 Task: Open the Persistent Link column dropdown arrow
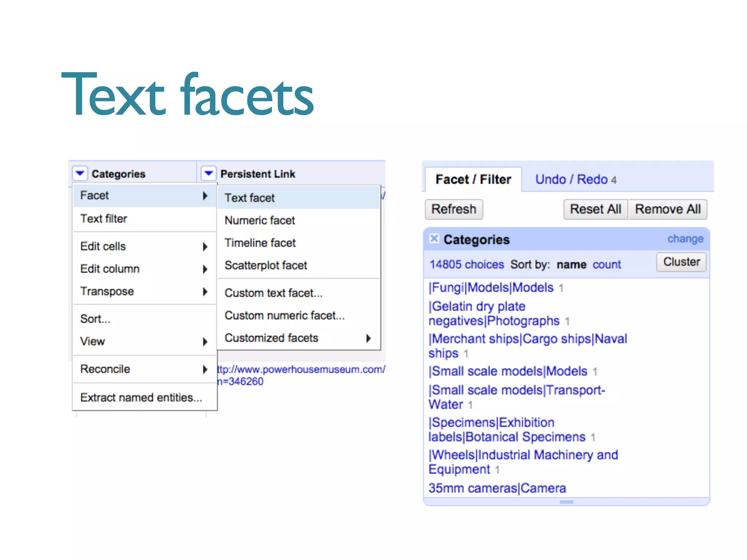(208, 173)
